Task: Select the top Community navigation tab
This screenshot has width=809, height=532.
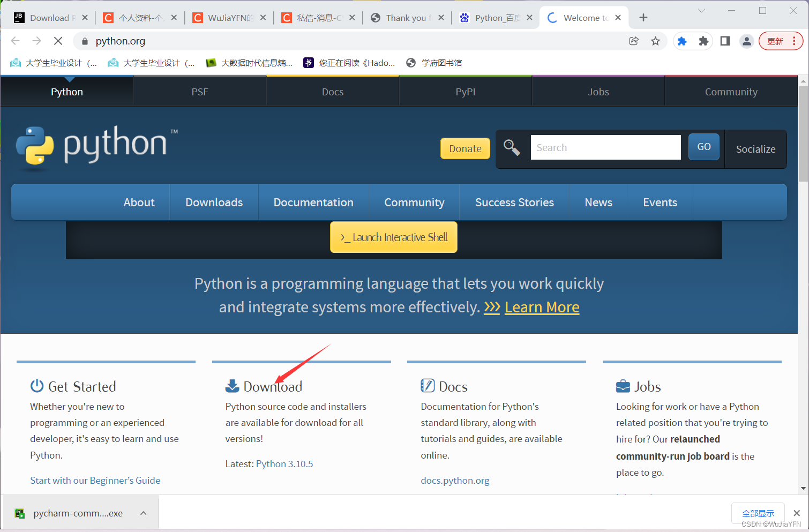Action: coord(731,92)
